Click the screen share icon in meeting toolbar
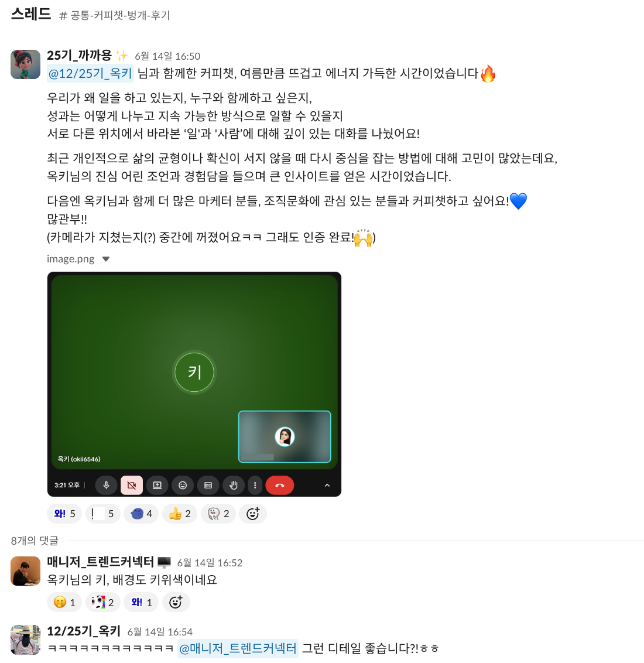The width and height of the screenshot is (644, 663). 157,485
